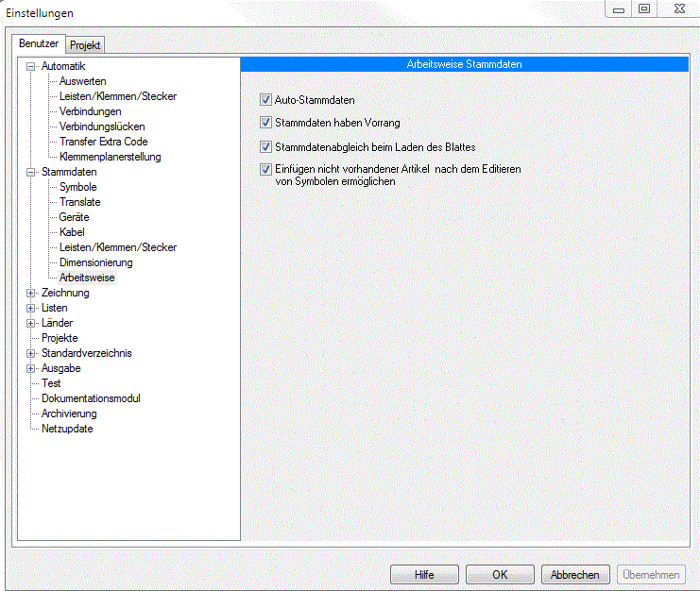Open Transfer Extra Code settings
Image resolution: width=700 pixels, height=591 pixels.
click(104, 142)
